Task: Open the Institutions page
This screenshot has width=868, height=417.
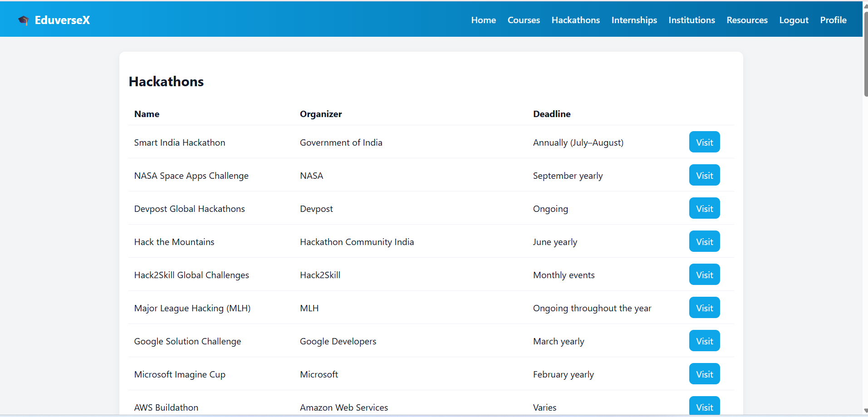Action: 691,20
